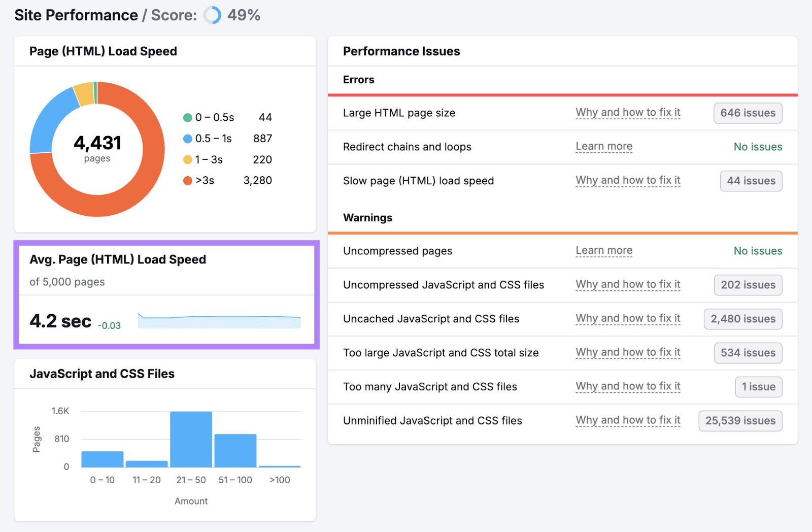Click the 2,480 issues button
812x532 pixels.
(742, 319)
